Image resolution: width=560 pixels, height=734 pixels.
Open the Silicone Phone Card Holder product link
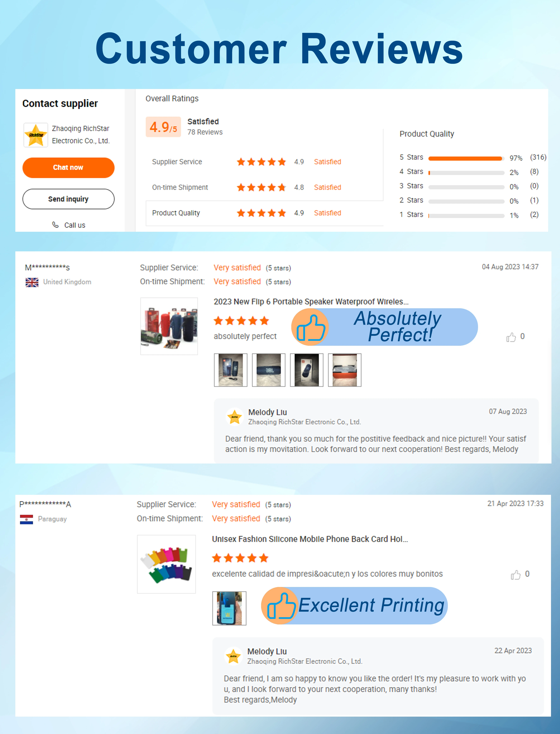310,539
